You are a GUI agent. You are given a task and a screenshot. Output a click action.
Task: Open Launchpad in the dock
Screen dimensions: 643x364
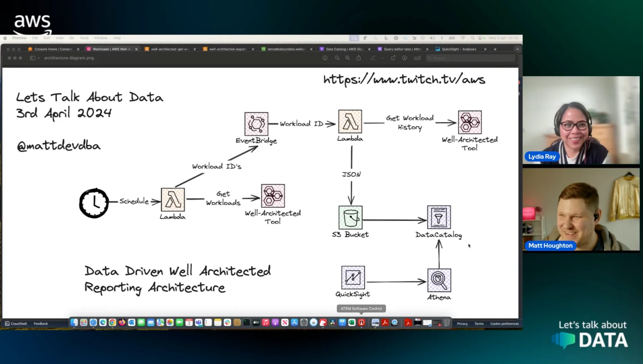point(84,322)
